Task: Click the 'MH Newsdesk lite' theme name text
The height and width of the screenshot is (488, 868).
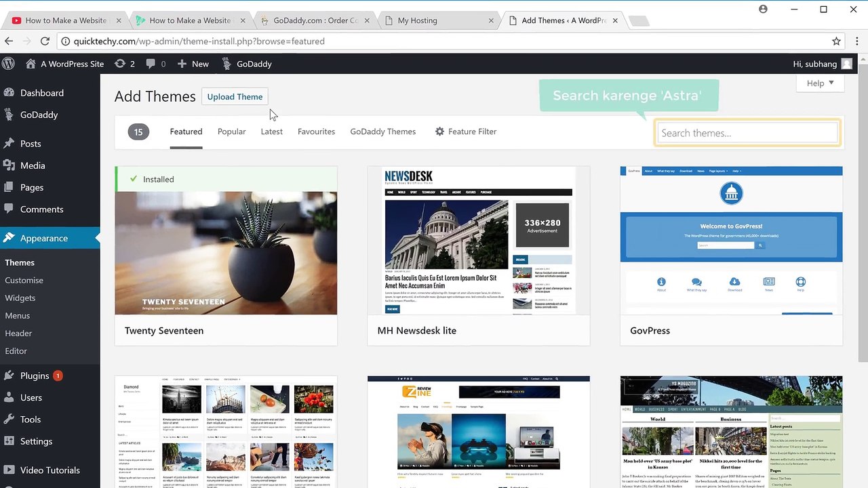Action: coord(417,330)
